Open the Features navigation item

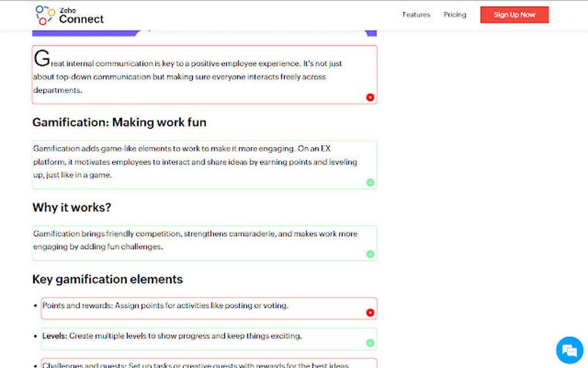(416, 14)
